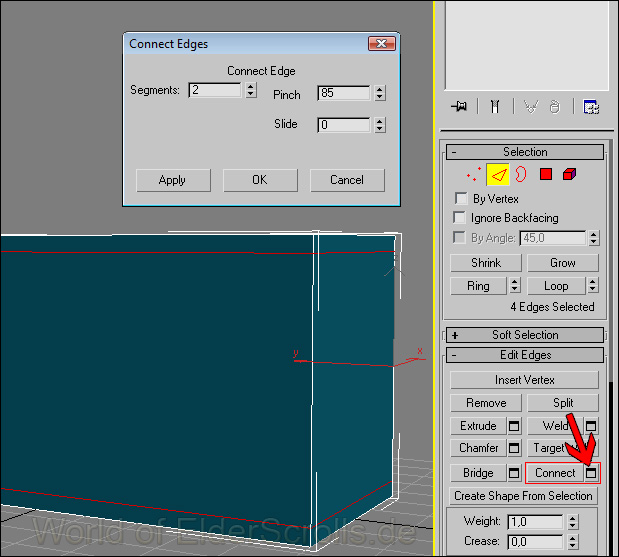Click the Insert Vertex button
This screenshot has height=557, width=619.
524,380
